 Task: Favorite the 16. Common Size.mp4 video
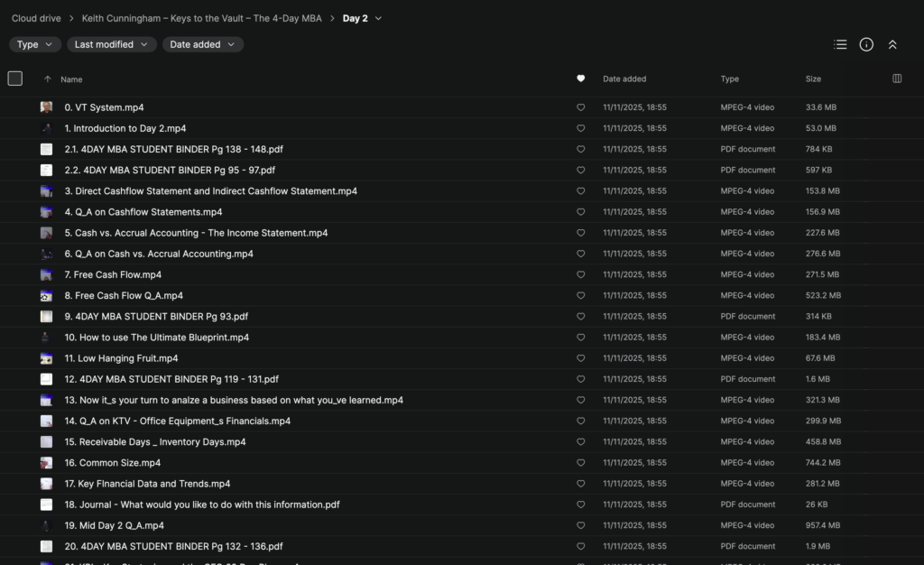581,463
